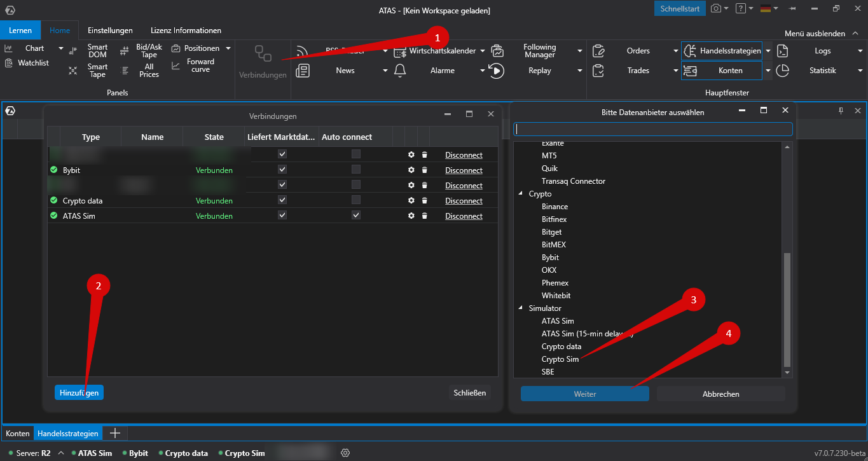868x461 pixels.
Task: Open the Wirtschaftskalender calendar icon
Action: (400, 51)
